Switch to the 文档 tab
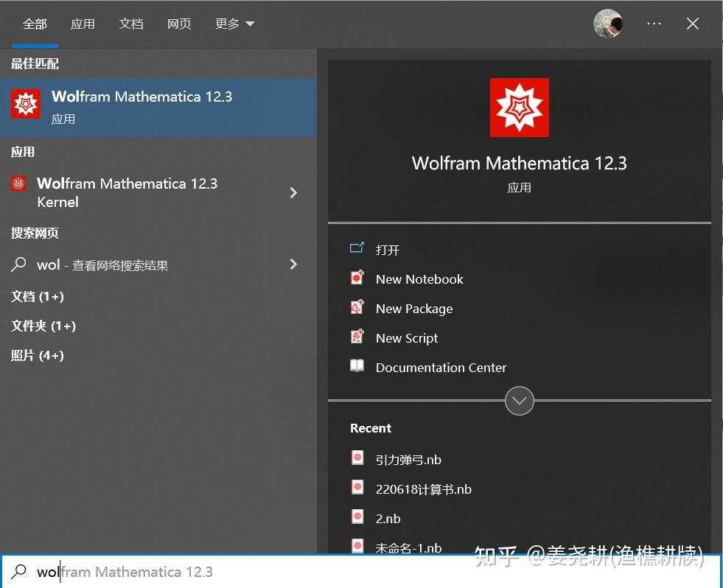The height and width of the screenshot is (588, 723). [x=131, y=24]
